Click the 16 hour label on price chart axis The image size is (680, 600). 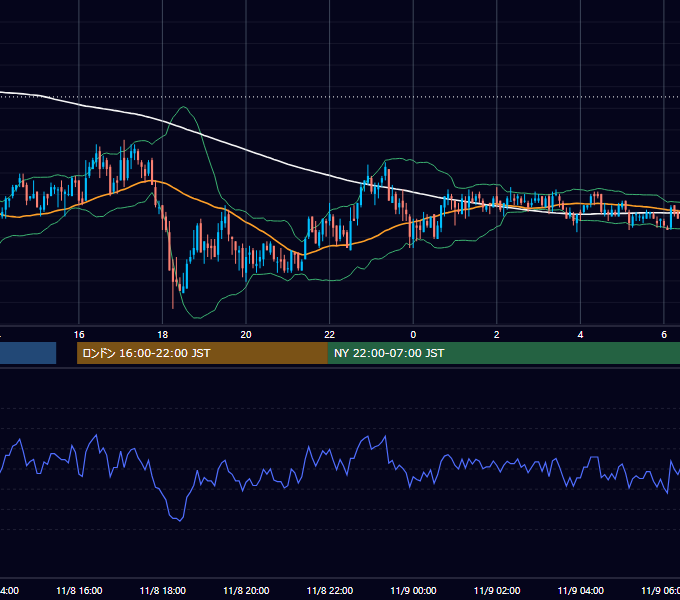(x=79, y=335)
